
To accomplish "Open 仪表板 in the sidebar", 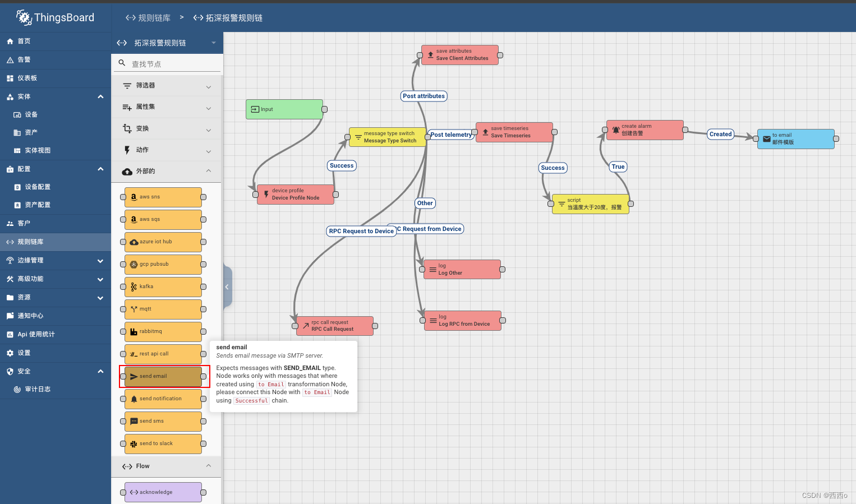I will point(27,78).
